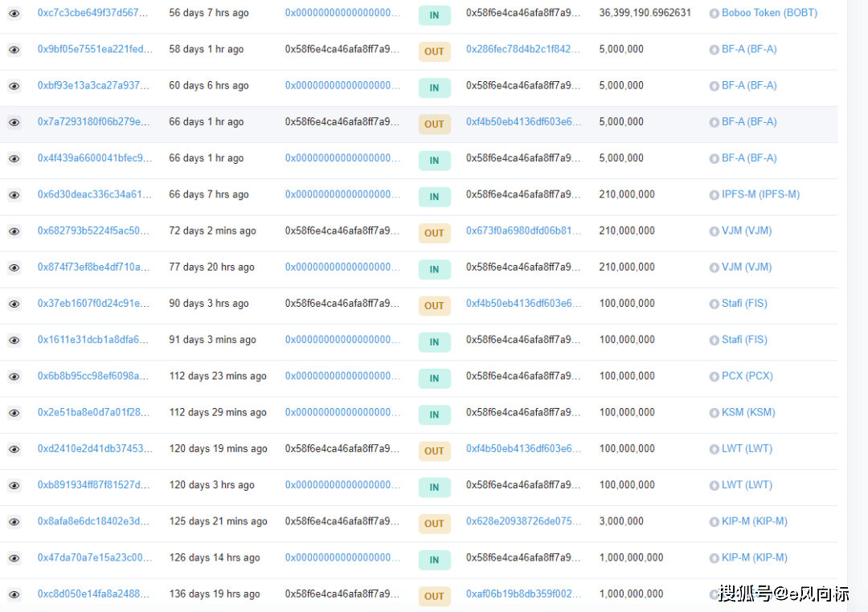This screenshot has height=612, width=868.
Task: Click eye icon next to 0x6d30deac336c34a61
Action: point(14,195)
